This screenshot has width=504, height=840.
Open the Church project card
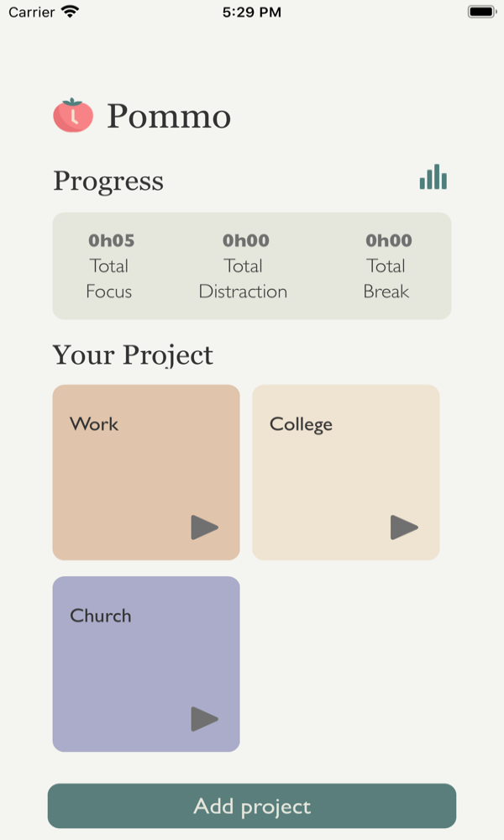(x=146, y=664)
